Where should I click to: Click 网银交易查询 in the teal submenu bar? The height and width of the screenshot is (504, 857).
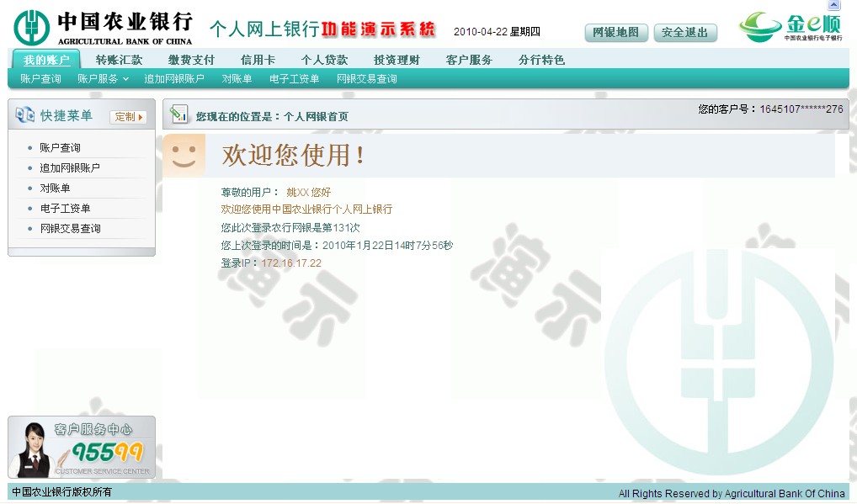point(367,78)
